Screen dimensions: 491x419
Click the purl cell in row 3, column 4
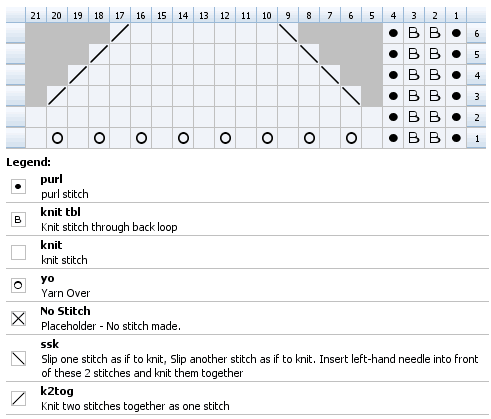click(x=393, y=96)
